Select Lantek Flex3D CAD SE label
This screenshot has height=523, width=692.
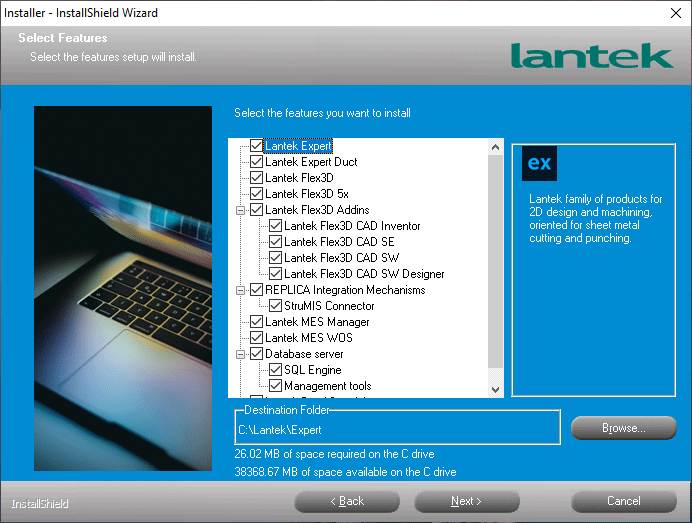coord(339,242)
